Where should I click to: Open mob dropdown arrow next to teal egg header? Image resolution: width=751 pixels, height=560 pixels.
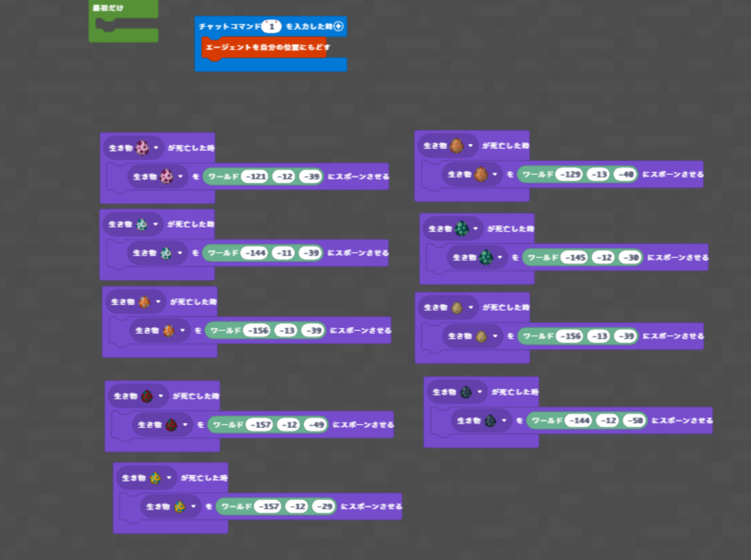click(x=156, y=225)
